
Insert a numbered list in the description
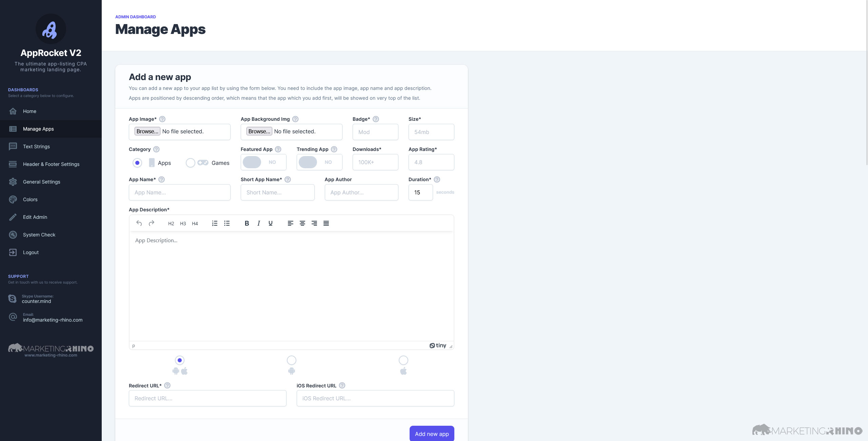(x=215, y=223)
